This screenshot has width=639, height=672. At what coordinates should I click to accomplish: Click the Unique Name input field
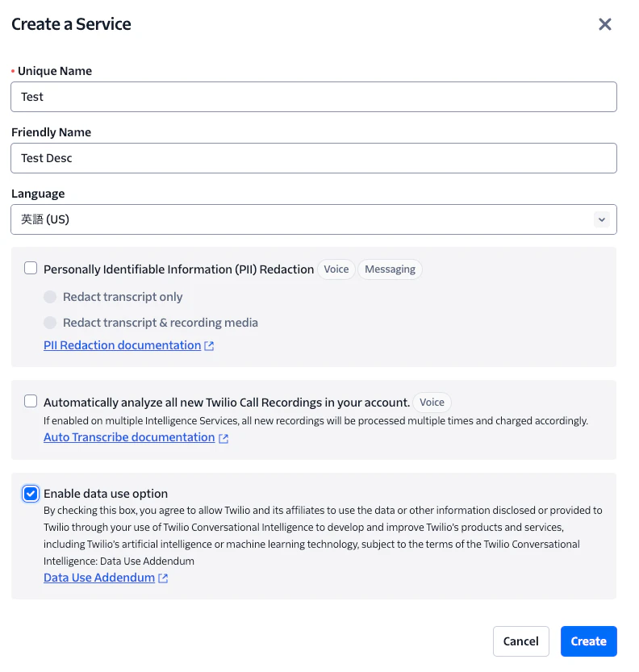point(313,97)
